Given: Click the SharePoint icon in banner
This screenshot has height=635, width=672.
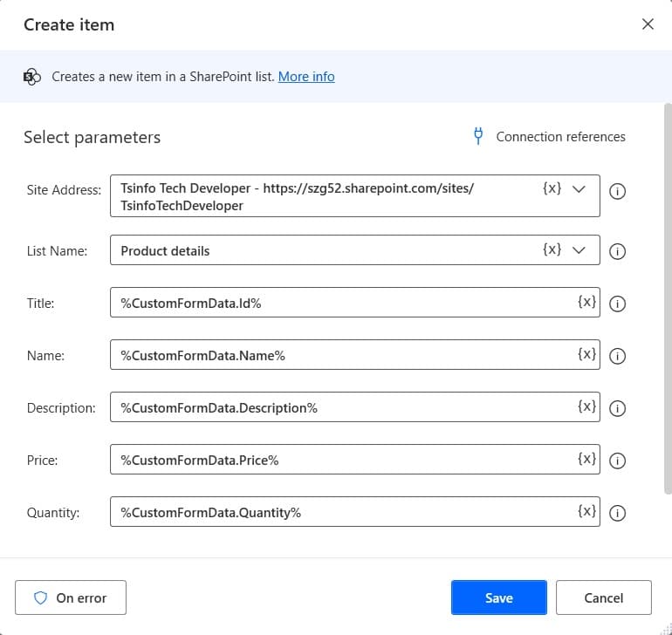Looking at the screenshot, I should (32, 77).
